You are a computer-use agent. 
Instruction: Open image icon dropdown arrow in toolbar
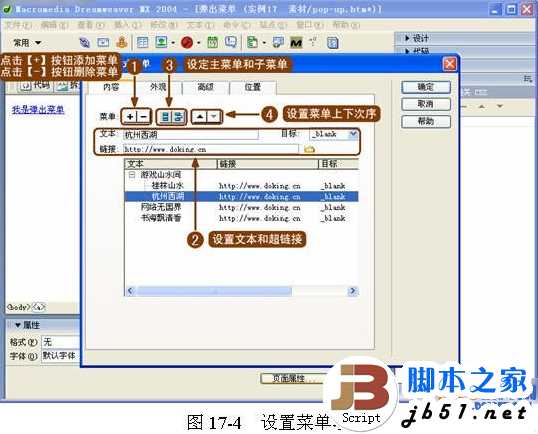click(x=173, y=43)
